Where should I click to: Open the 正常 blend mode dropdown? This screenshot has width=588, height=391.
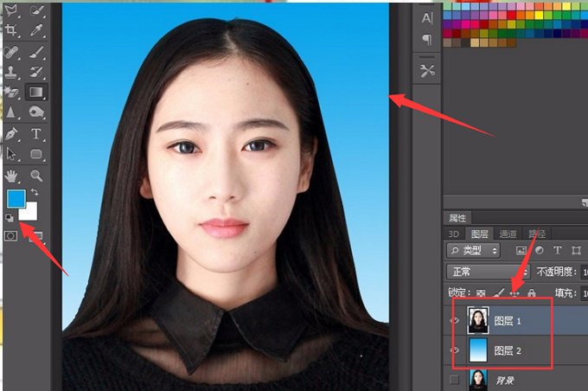(488, 272)
